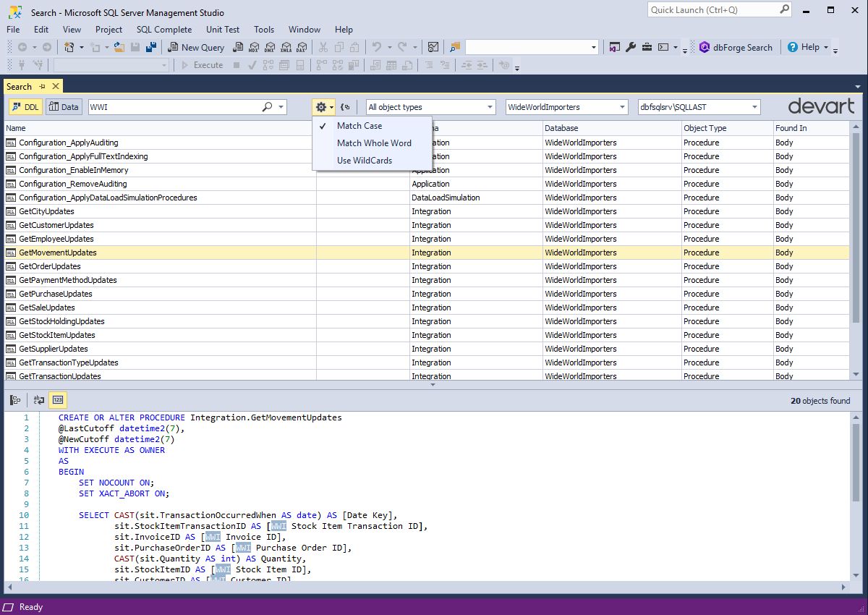Toggle the code preview syntax highlighting icon
The image size is (868, 615).
pos(39,399)
